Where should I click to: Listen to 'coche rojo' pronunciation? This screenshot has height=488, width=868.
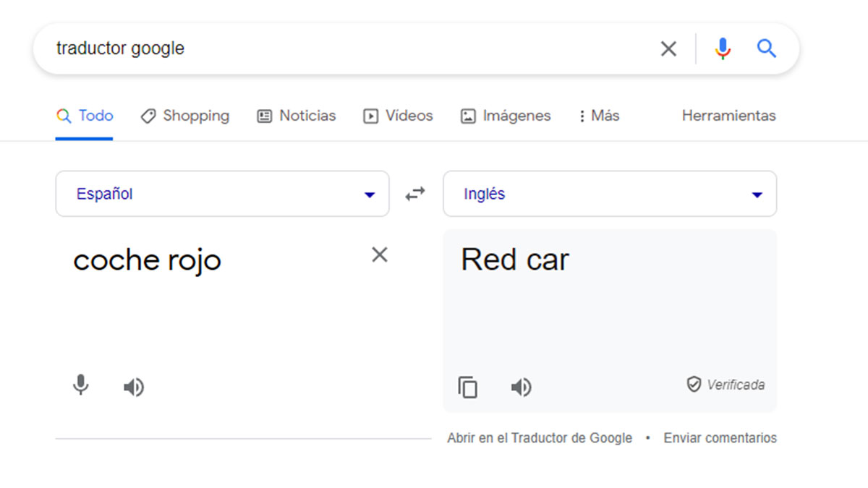point(133,388)
